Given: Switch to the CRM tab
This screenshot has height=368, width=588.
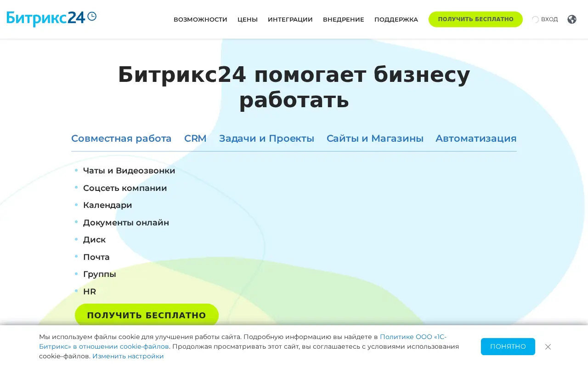Looking at the screenshot, I should pyautogui.click(x=195, y=138).
